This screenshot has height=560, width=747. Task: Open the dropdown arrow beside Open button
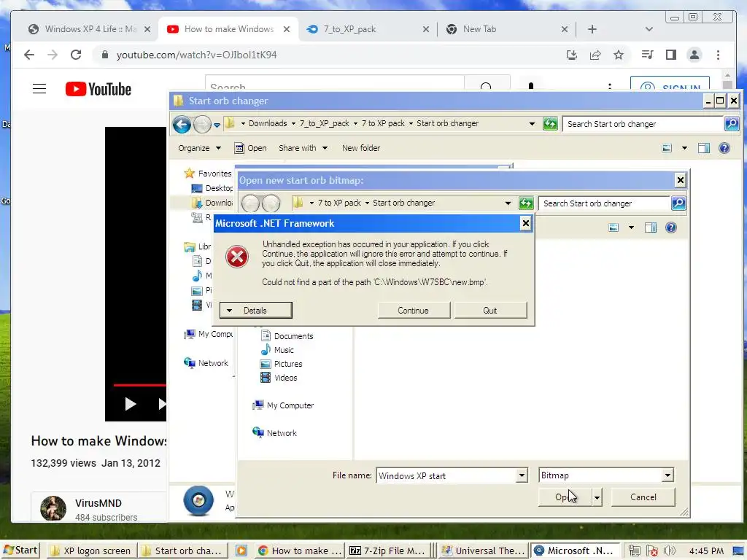[x=597, y=497]
